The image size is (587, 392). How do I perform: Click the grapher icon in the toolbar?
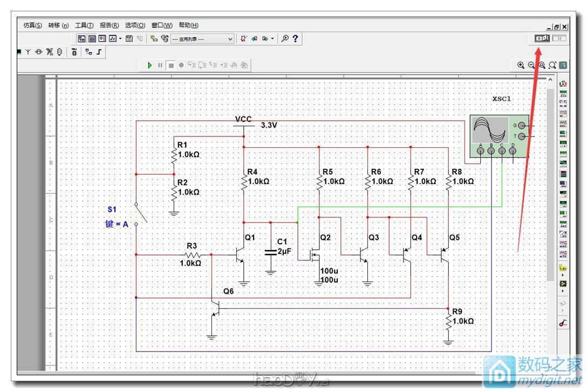tap(112, 39)
